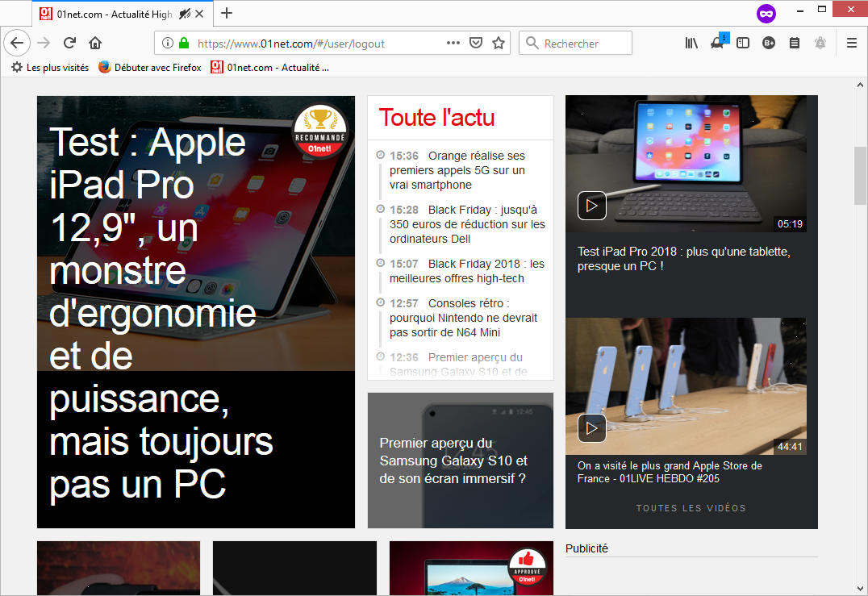Click the B+ extension icon
The image size is (868, 596).
768,44
